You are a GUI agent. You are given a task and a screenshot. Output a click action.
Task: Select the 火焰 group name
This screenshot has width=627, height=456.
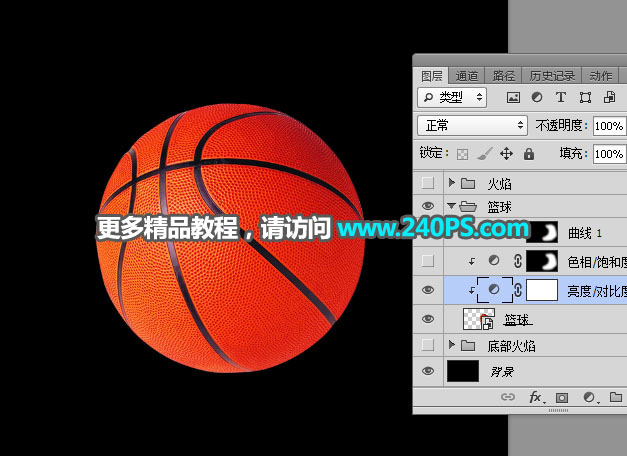499,184
